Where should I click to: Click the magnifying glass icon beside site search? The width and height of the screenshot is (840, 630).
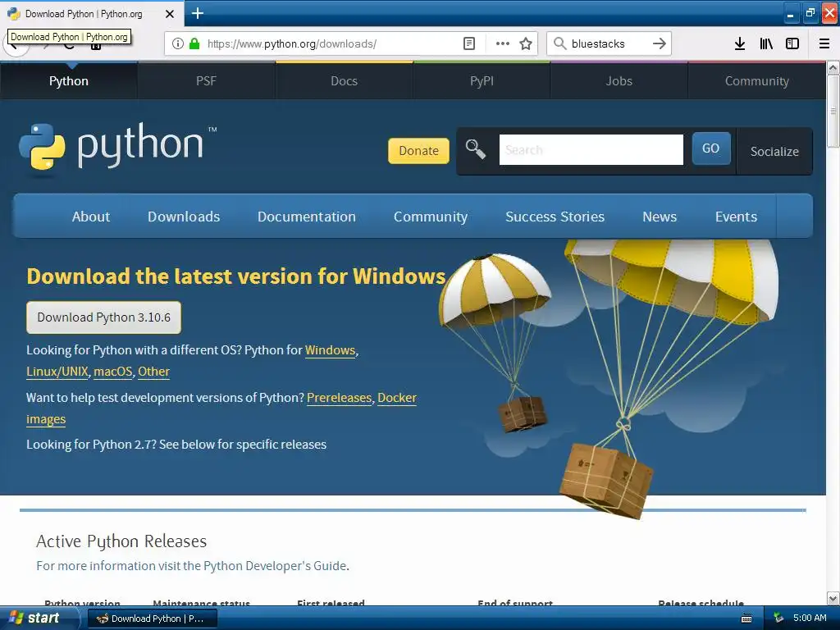(475, 149)
